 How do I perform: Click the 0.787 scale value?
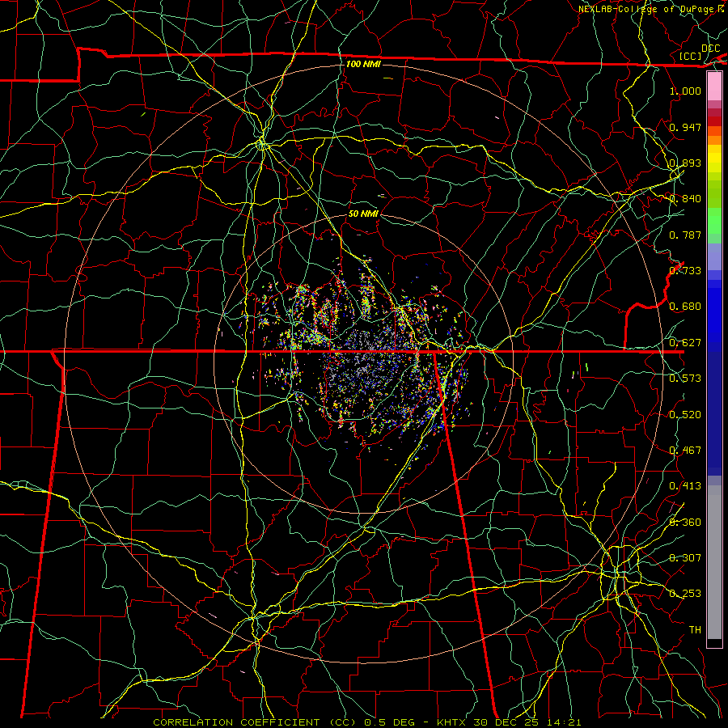click(x=685, y=235)
